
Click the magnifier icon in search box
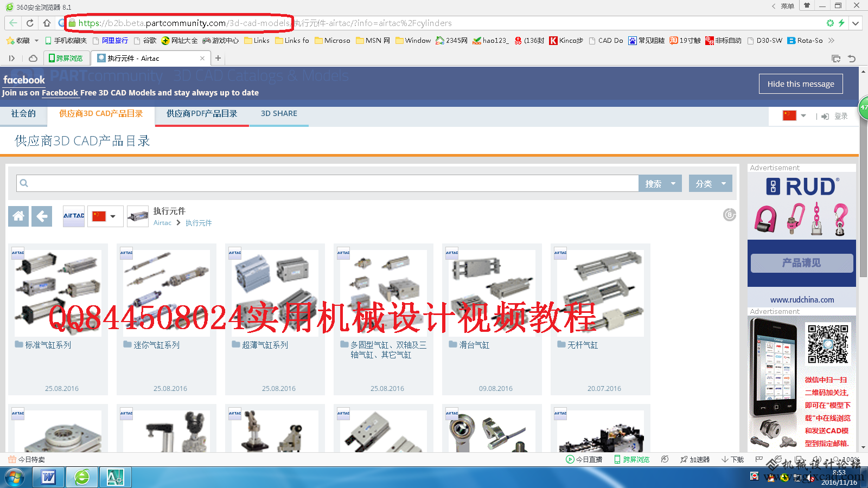click(24, 183)
